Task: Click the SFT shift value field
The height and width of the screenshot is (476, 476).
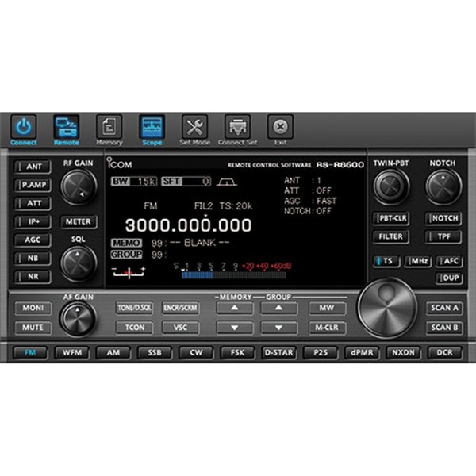Action: pos(186,182)
